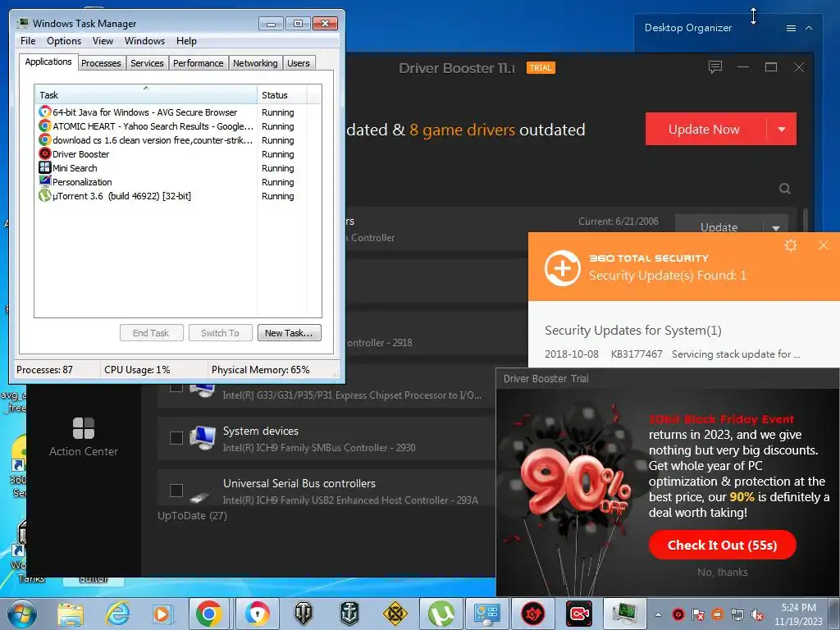Image resolution: width=840 pixels, height=630 pixels.
Task: Open Windows Explorer from the taskbar
Action: pyautogui.click(x=71, y=614)
